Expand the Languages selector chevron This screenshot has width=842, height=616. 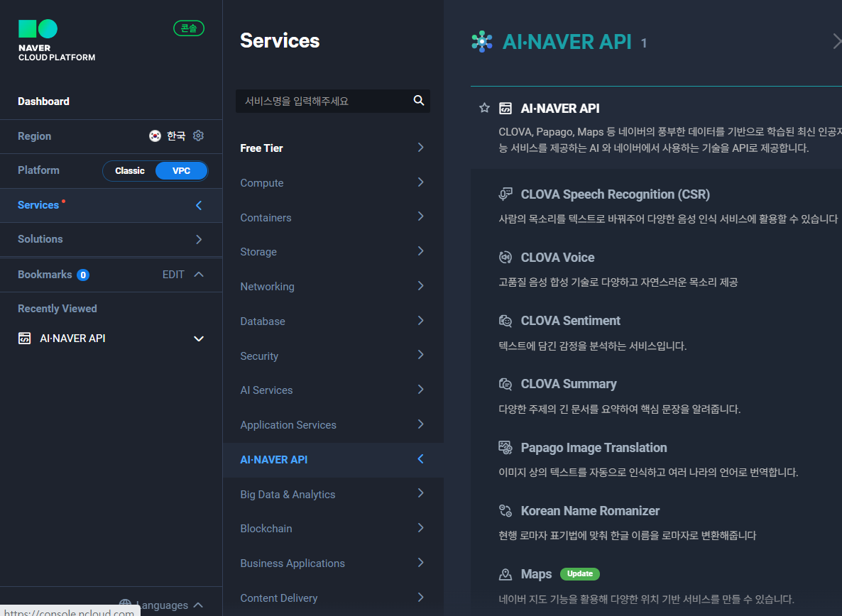(198, 605)
